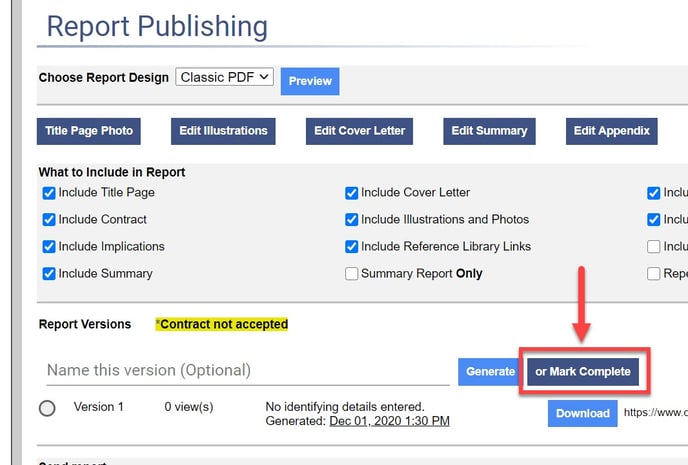Image resolution: width=688 pixels, height=465 pixels.
Task: Uncheck Include Cover Letter option
Action: [x=352, y=193]
